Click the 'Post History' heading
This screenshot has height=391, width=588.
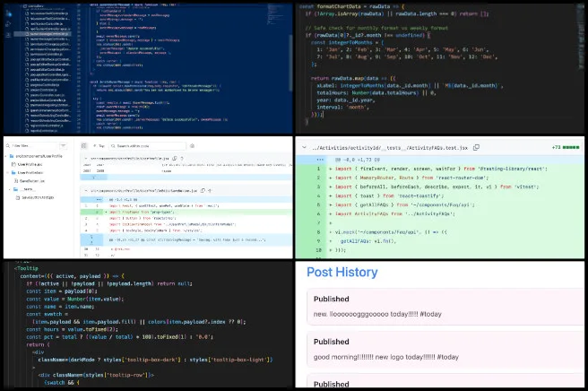click(x=342, y=272)
